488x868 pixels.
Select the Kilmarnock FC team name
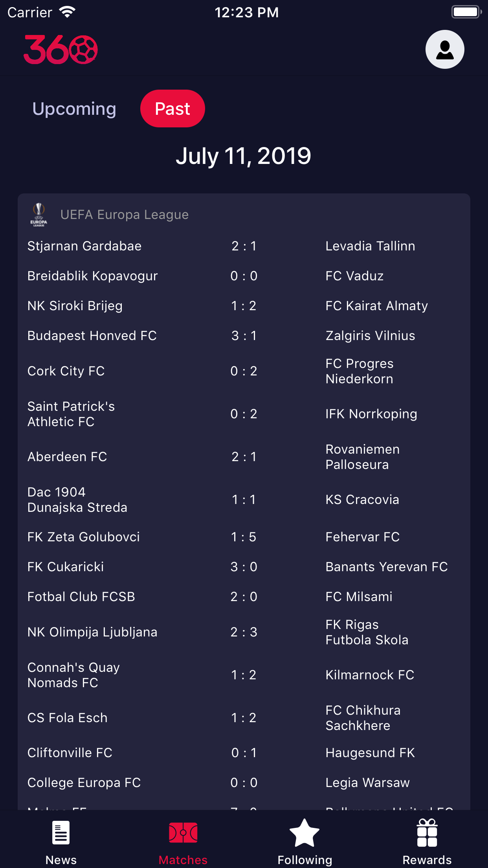click(370, 675)
